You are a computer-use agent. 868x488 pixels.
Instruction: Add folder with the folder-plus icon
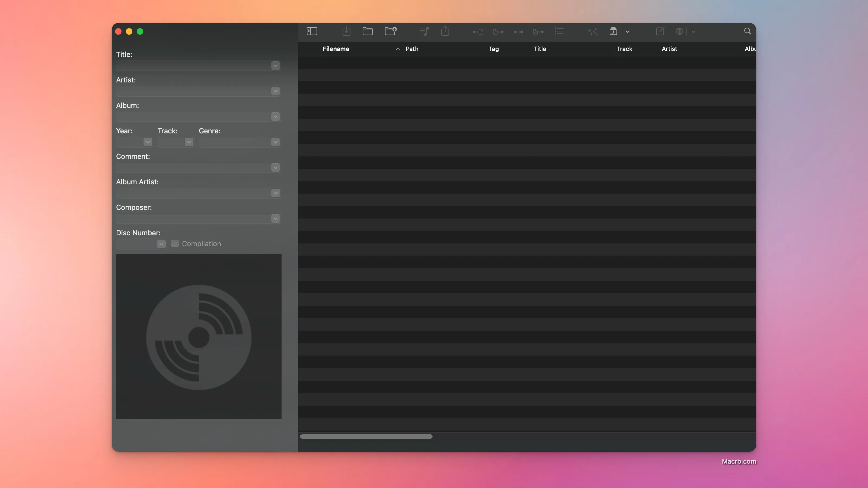[391, 31]
